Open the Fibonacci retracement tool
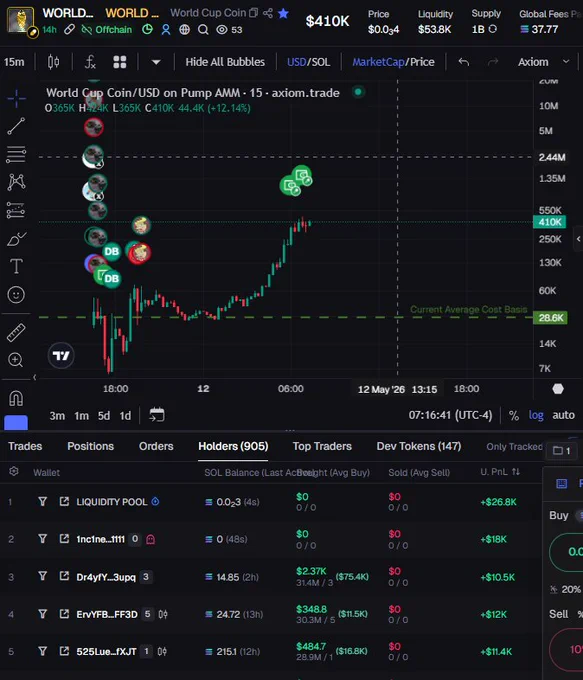Image resolution: width=583 pixels, height=680 pixels. (x=16, y=154)
